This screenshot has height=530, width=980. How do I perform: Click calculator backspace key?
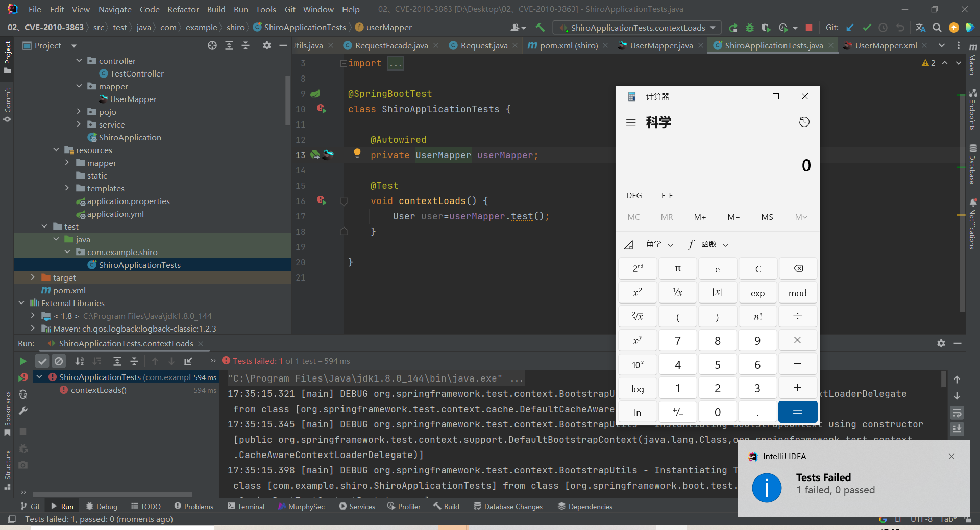click(x=798, y=269)
